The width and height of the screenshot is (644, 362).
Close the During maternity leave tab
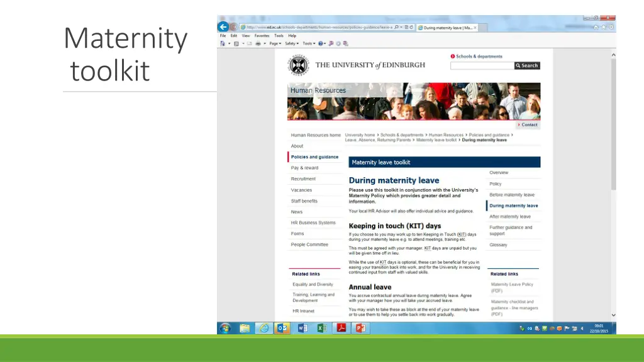475,28
